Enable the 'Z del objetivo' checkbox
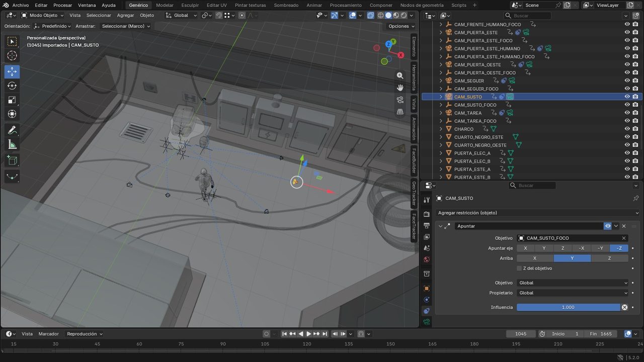Viewport: 644px width, 362px height. (519, 268)
